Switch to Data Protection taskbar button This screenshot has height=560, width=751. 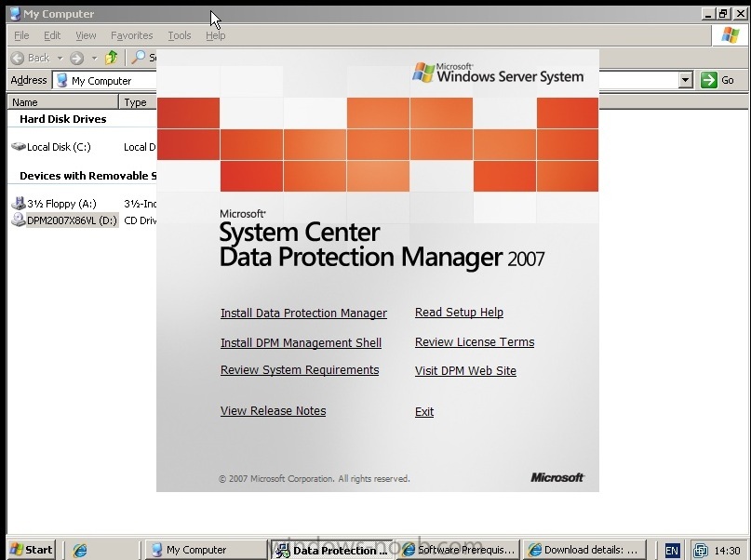tap(332, 550)
